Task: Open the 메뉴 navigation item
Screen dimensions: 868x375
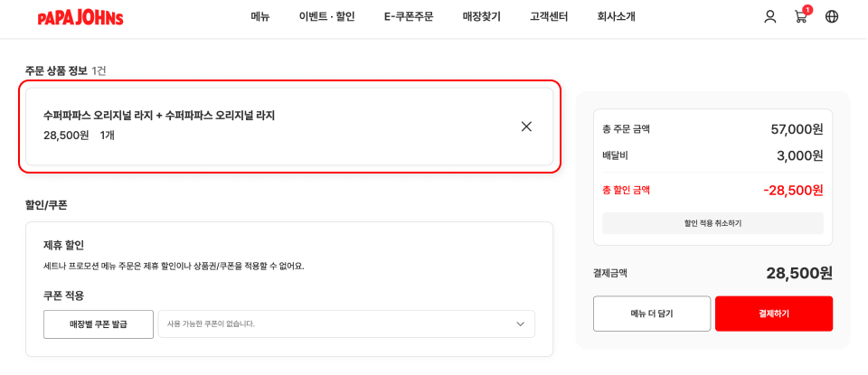Action: [260, 16]
